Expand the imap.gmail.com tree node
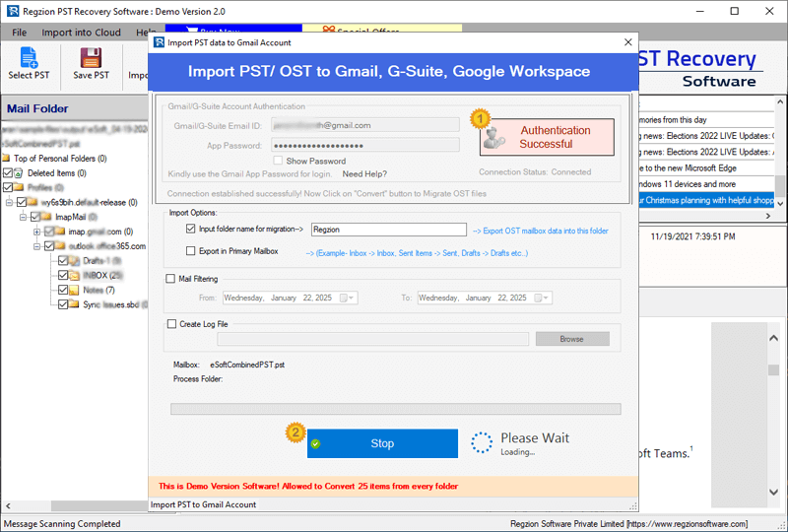 37,232
